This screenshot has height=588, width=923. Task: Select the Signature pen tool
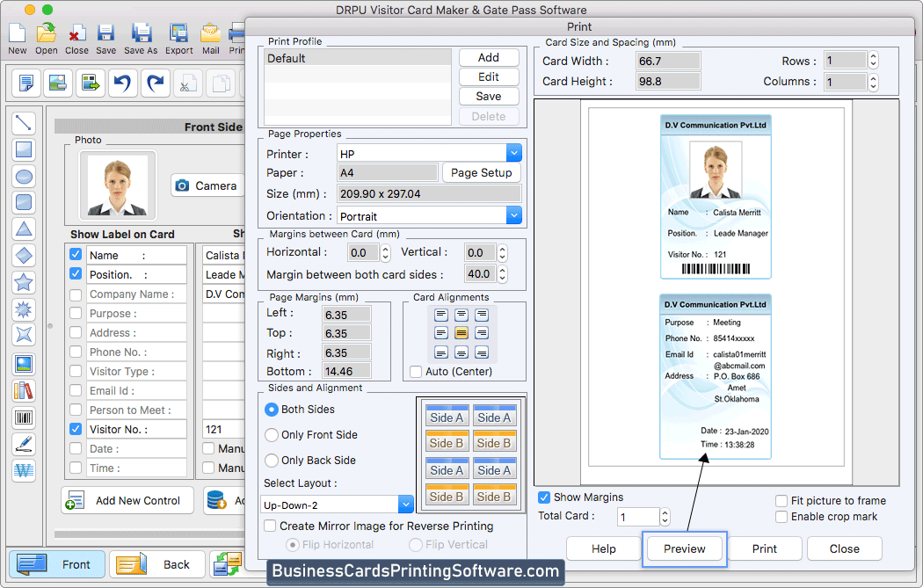pos(24,445)
